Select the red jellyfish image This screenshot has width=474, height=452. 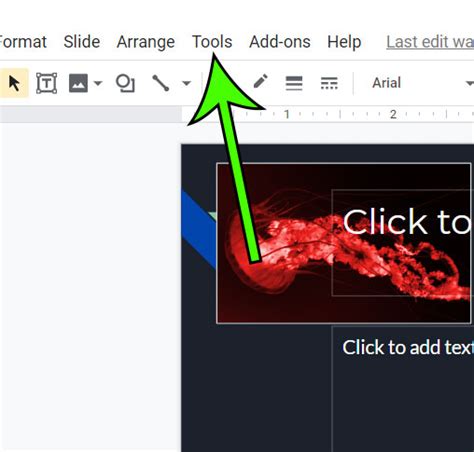pos(344,243)
